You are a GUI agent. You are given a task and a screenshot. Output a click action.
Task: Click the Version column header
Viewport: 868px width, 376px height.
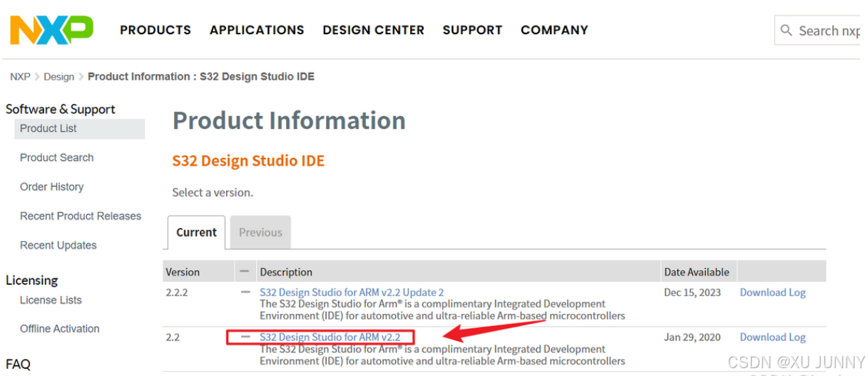pos(183,272)
